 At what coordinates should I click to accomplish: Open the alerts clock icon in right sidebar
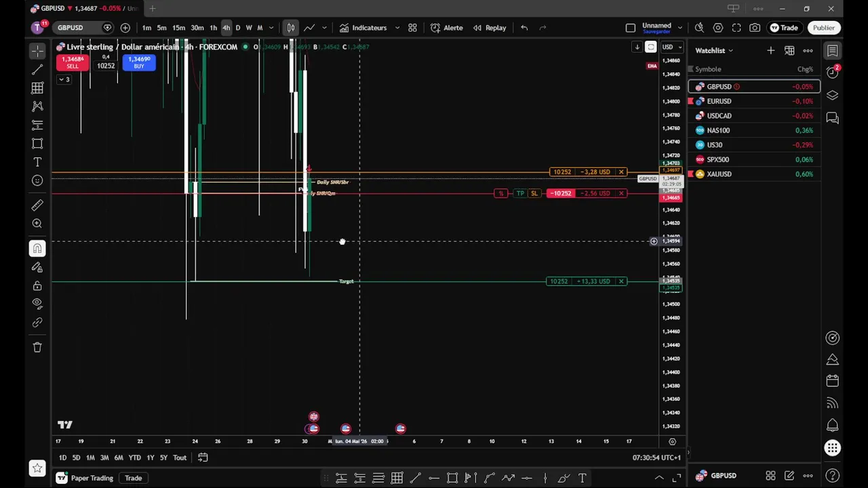[x=833, y=73]
